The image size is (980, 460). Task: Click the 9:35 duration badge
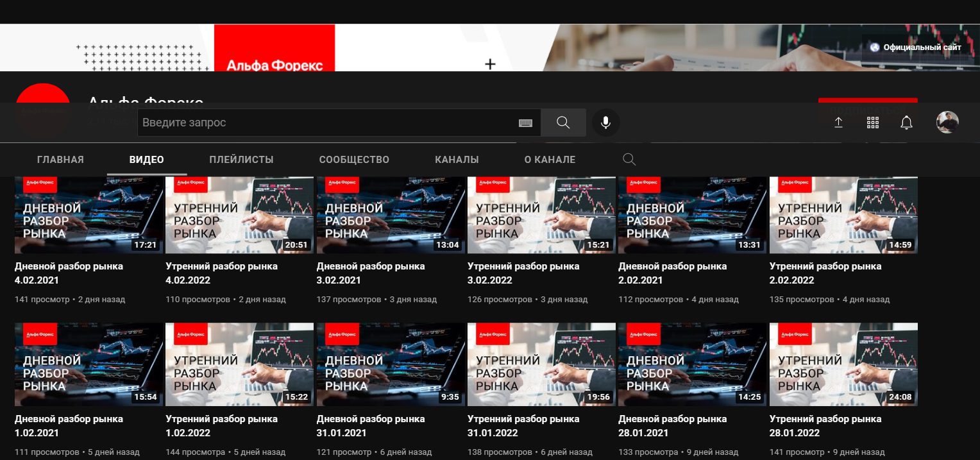[450, 397]
